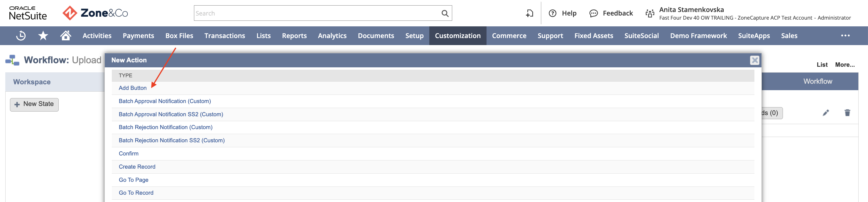This screenshot has width=868, height=202.
Task: Choose Batch Rejection Notification (Custom)
Action: (166, 127)
